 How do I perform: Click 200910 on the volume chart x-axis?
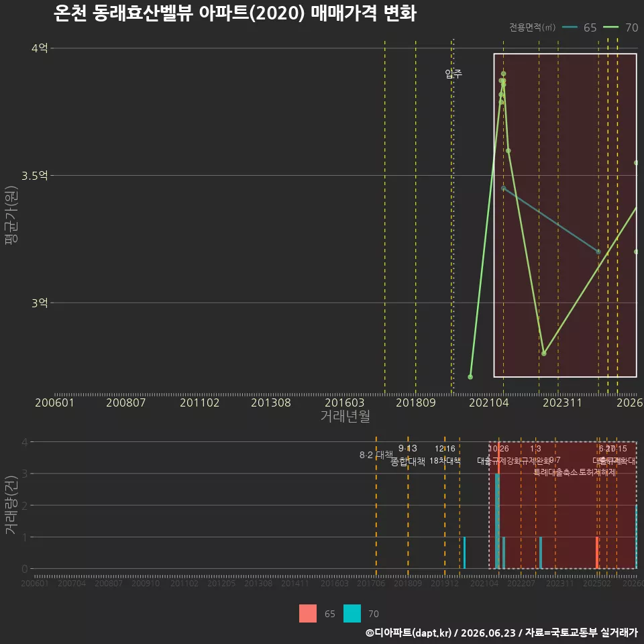pos(146,583)
